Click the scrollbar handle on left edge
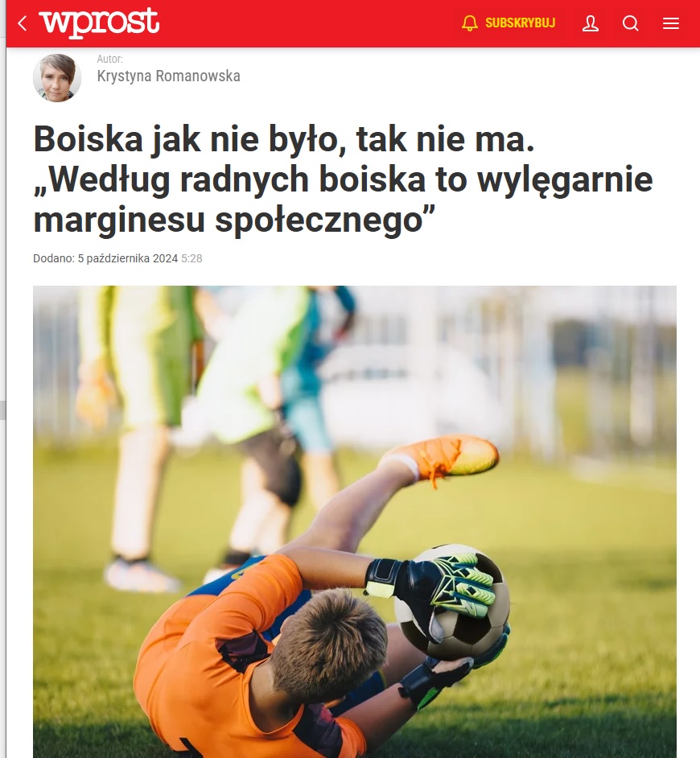Screen dimensions: 700x758 click(x=2, y=410)
